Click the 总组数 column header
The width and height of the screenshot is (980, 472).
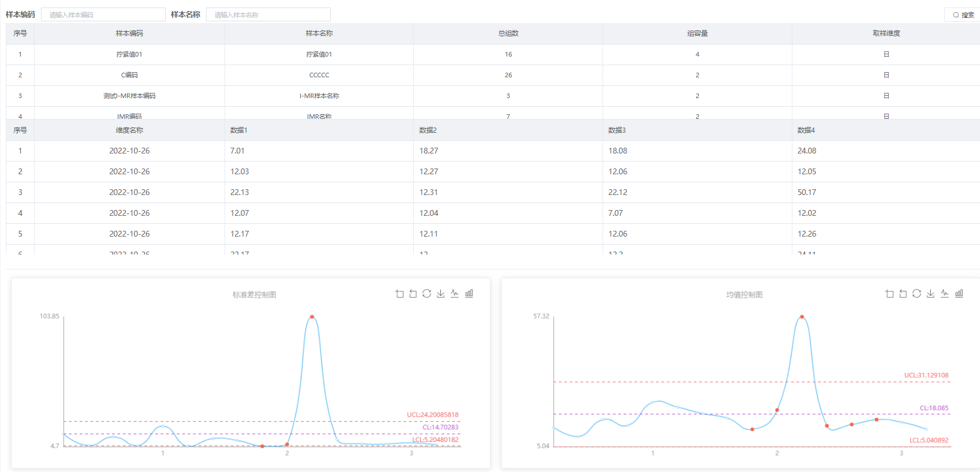(x=508, y=33)
